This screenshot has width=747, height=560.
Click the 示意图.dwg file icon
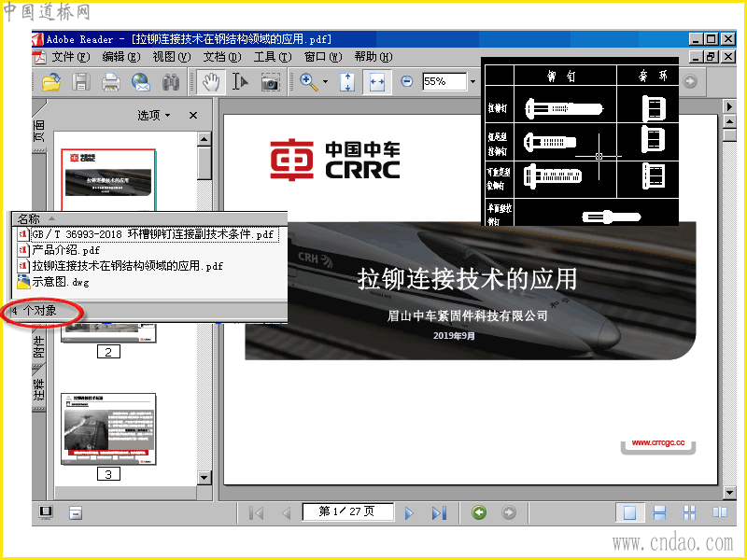23,282
